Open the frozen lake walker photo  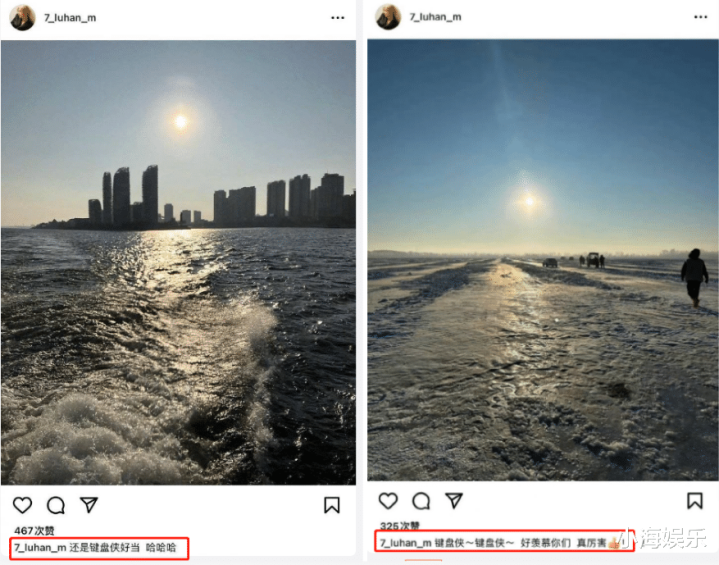[543, 260]
